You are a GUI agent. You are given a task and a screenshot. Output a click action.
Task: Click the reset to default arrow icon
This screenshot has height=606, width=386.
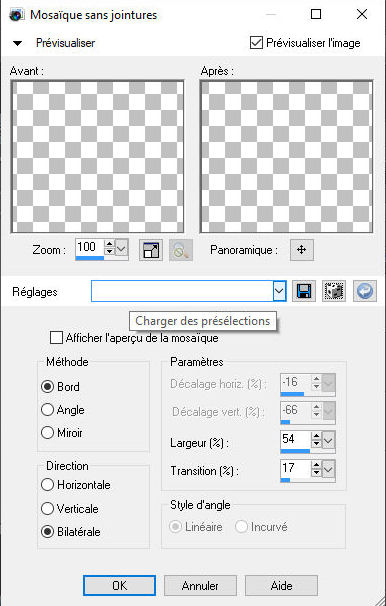pyautogui.click(x=364, y=291)
